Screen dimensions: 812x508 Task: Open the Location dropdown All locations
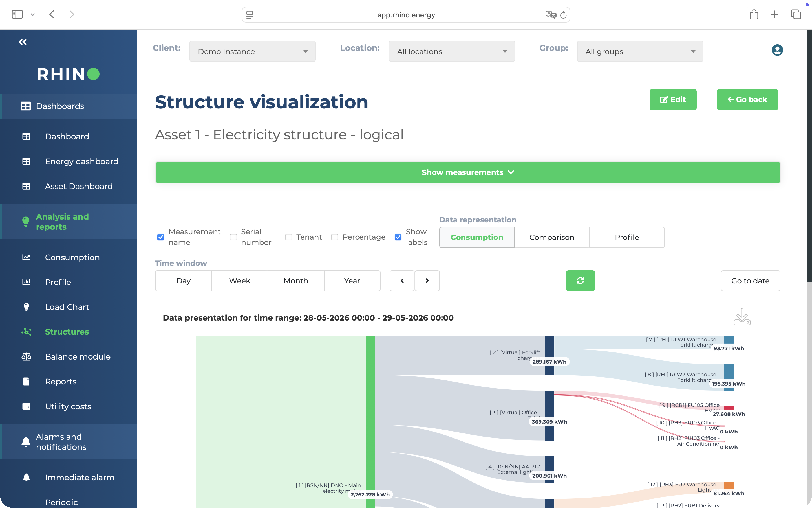coord(452,51)
